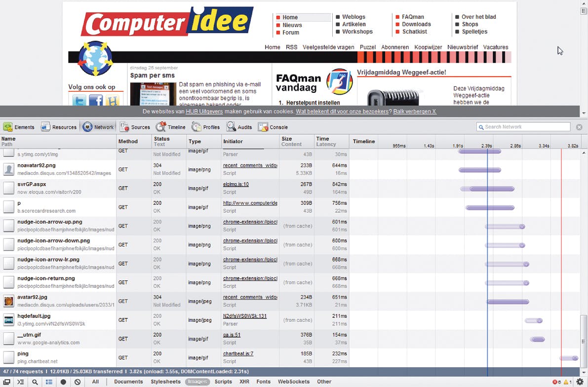The width and height of the screenshot is (588, 387).
Task: Focus the Search Network field
Action: click(523, 127)
